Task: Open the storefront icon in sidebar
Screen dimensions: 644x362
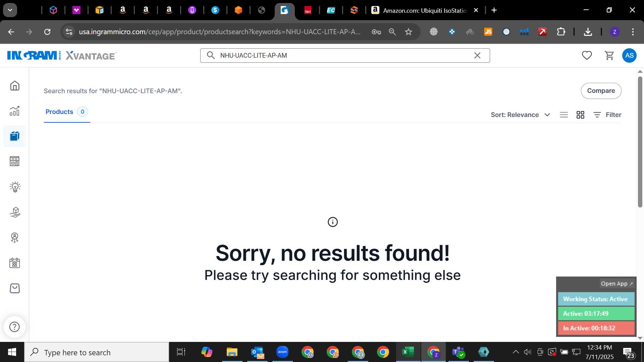Action: 14,161
